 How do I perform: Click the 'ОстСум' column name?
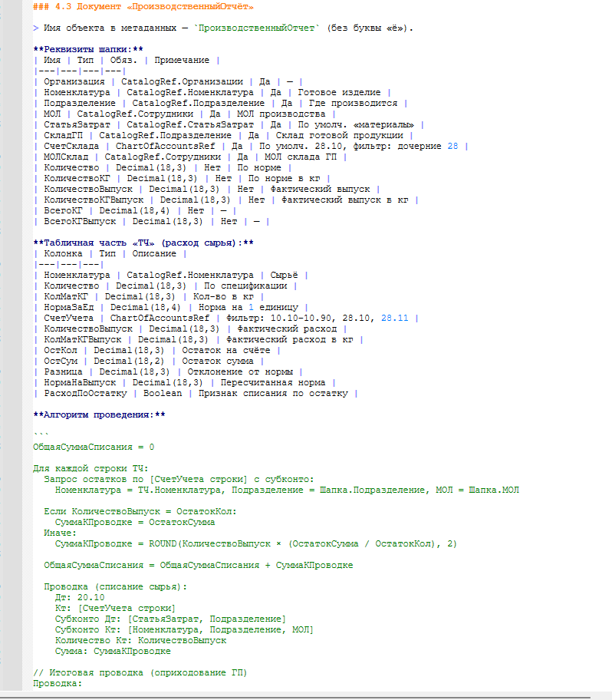click(x=61, y=362)
